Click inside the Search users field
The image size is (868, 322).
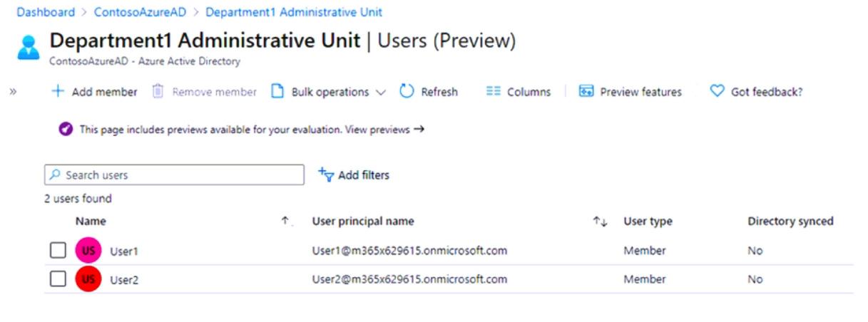tap(178, 175)
